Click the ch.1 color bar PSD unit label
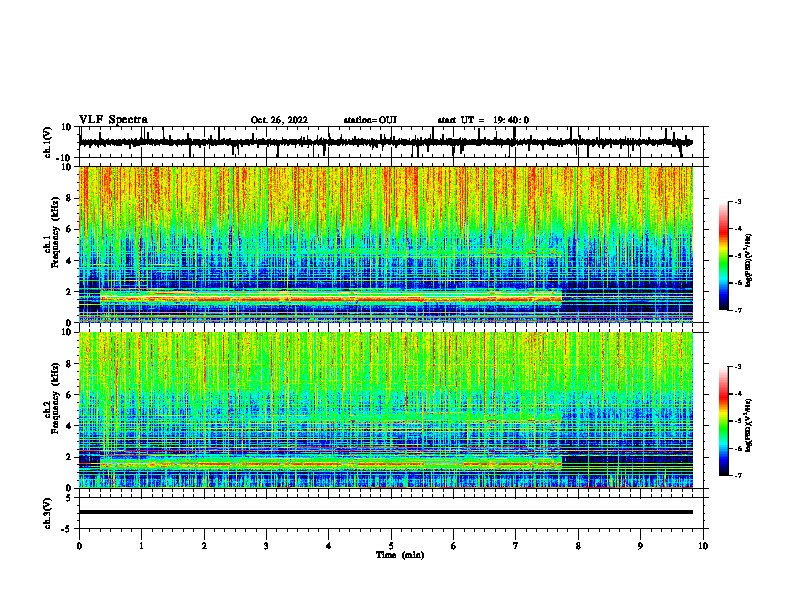The width and height of the screenshot is (792, 612). click(749, 261)
